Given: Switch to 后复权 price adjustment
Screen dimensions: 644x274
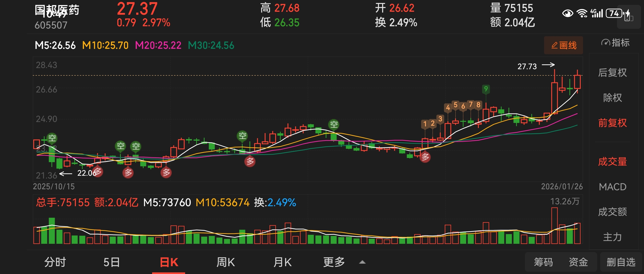Looking at the screenshot, I should [x=612, y=73].
